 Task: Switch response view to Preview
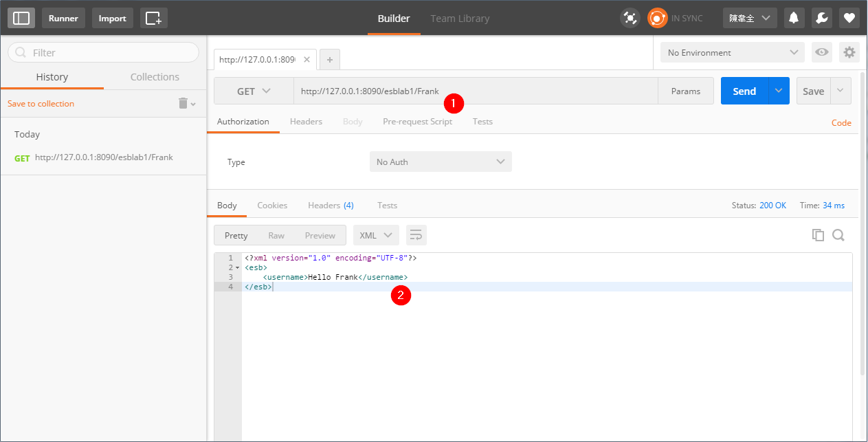click(320, 235)
